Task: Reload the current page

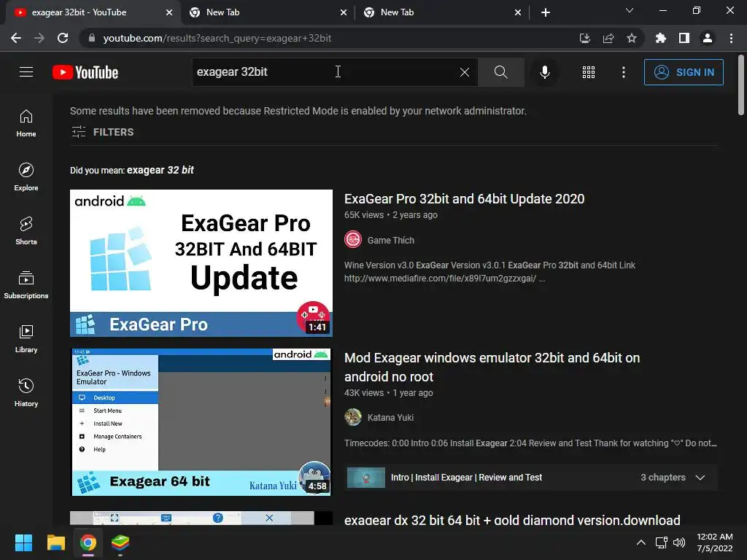Action: 63,38
